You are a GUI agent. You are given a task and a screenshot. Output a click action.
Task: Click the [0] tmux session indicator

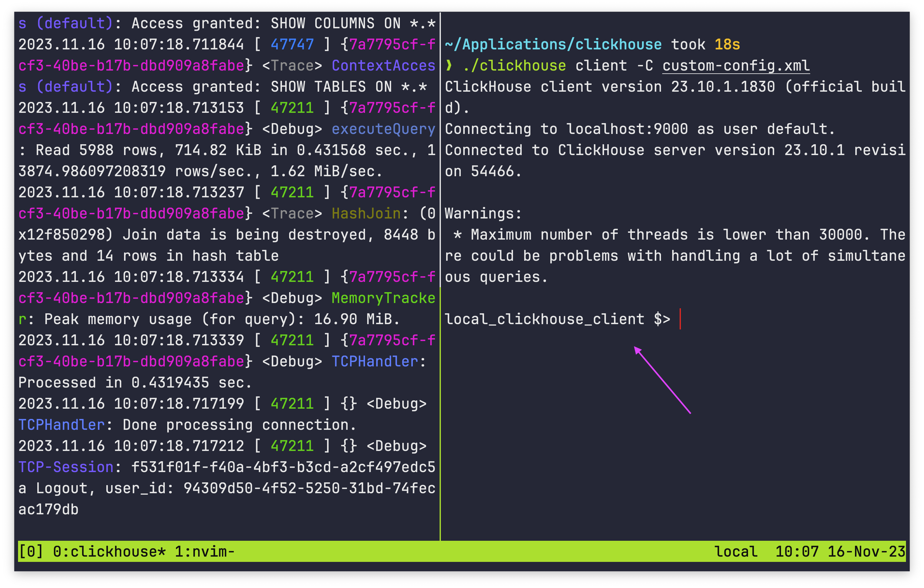tap(31, 552)
